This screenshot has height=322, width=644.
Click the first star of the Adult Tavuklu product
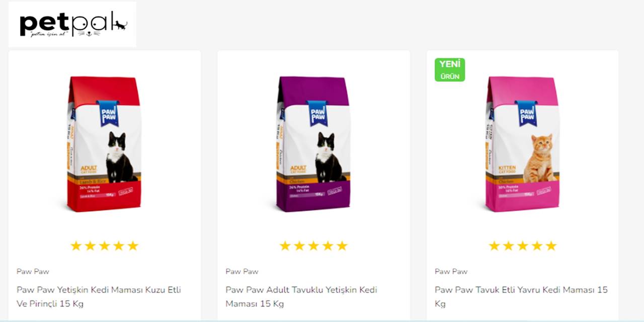(285, 246)
